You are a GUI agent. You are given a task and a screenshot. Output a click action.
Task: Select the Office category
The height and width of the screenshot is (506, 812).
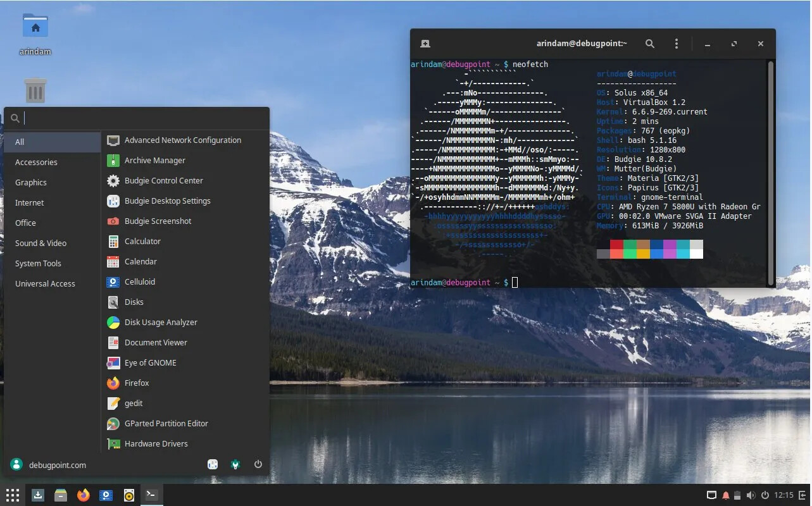(53, 223)
